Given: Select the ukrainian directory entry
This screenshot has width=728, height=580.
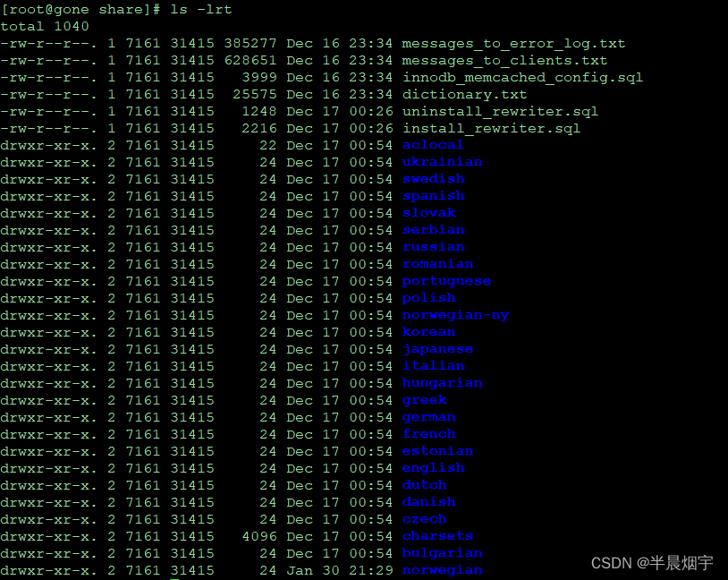Looking at the screenshot, I should 443,162.
